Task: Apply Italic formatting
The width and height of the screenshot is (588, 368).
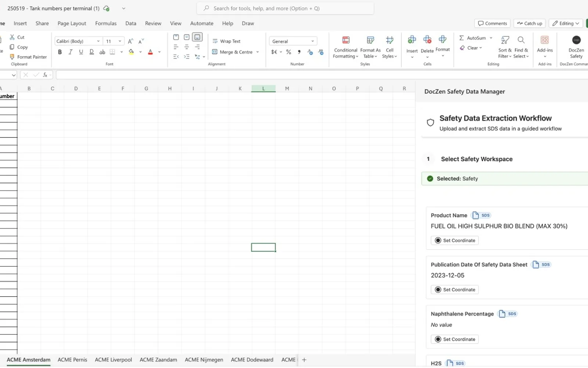Action: pyautogui.click(x=70, y=52)
